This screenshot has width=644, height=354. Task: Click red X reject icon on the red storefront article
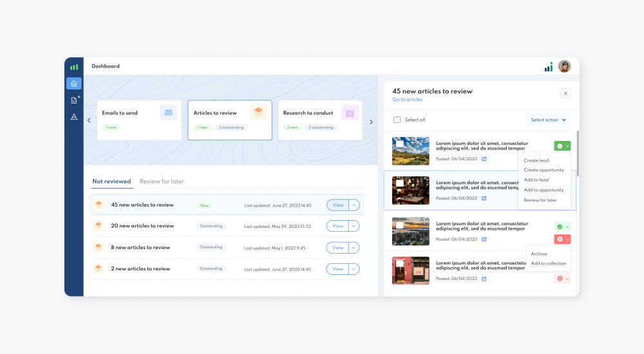(x=560, y=279)
